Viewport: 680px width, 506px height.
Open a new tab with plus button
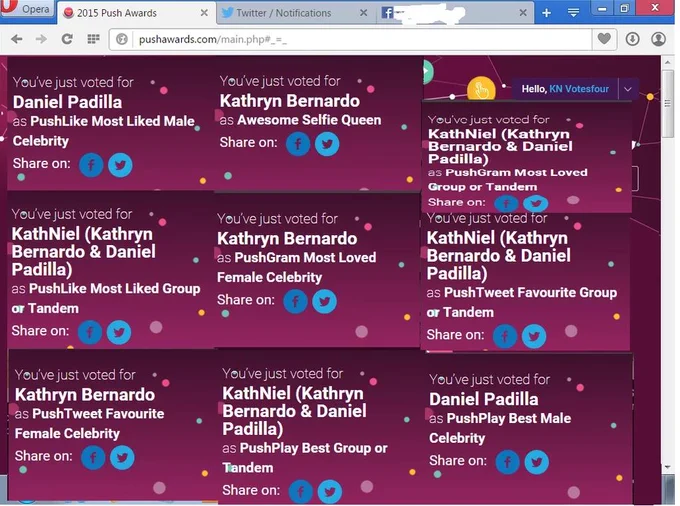546,13
